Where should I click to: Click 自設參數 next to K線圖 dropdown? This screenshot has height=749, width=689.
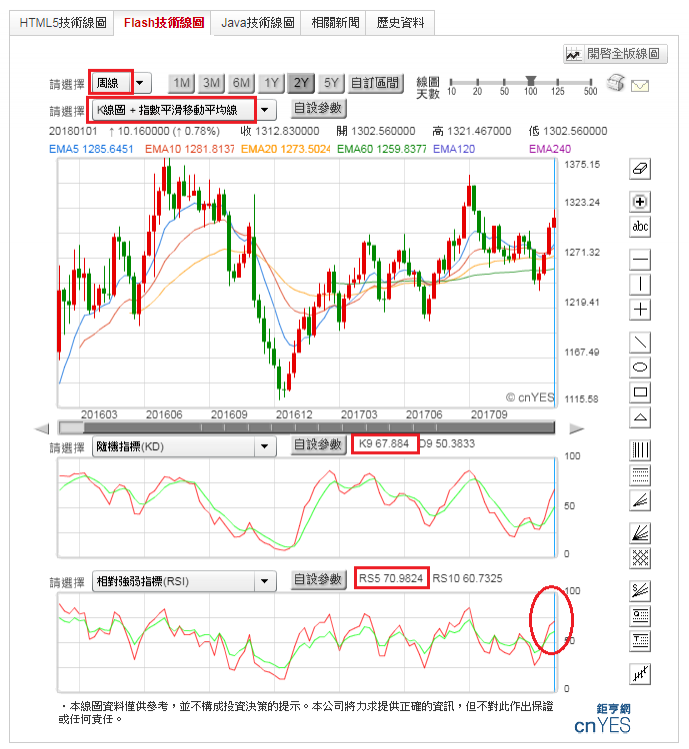(318, 108)
